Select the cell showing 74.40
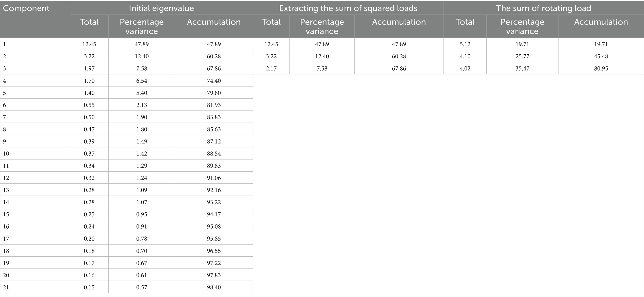This screenshot has height=297, width=644. pyautogui.click(x=214, y=81)
